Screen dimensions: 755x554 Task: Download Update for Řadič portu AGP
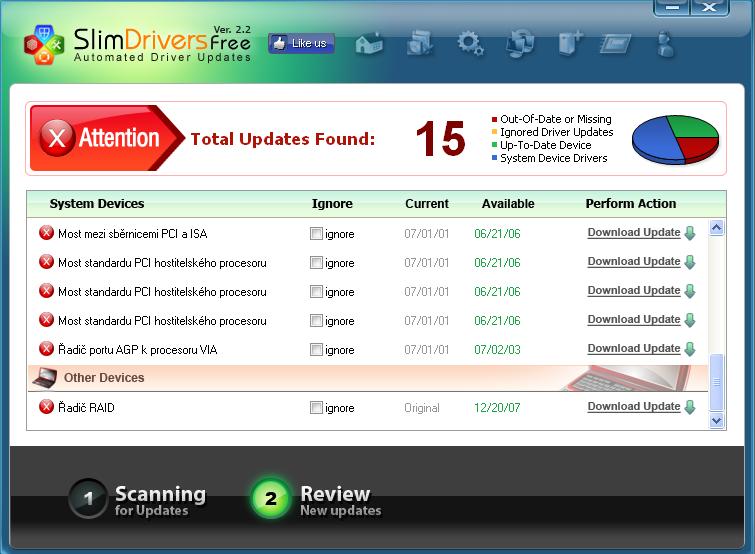(x=634, y=348)
